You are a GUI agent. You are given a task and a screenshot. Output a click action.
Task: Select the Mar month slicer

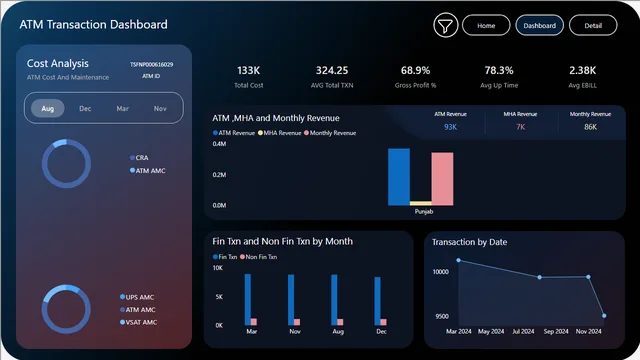pyautogui.click(x=122, y=109)
